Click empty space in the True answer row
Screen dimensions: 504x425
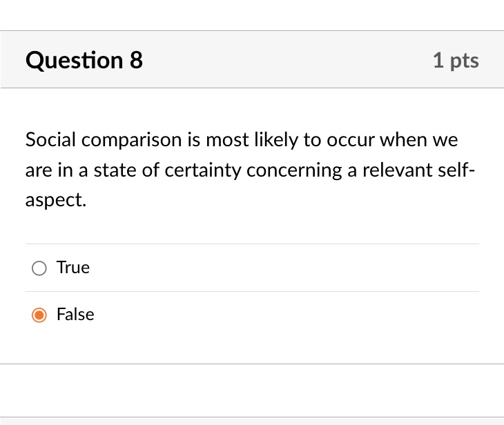coord(283,268)
